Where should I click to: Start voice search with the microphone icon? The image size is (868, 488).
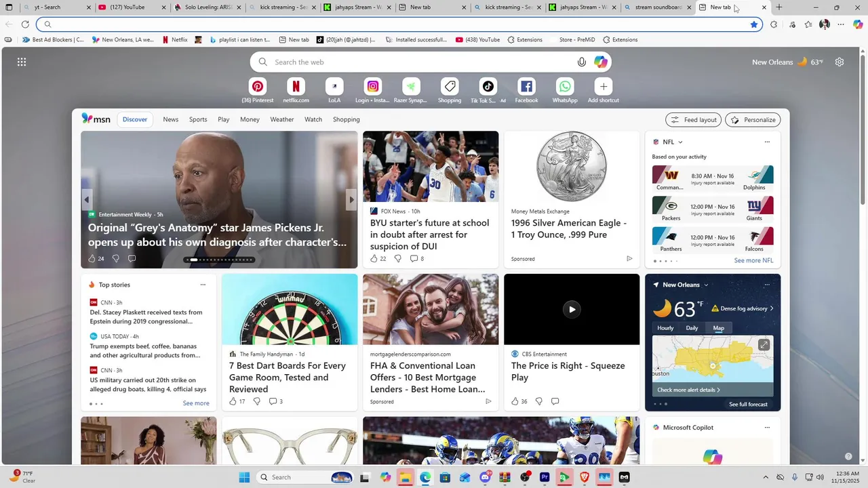pos(581,62)
